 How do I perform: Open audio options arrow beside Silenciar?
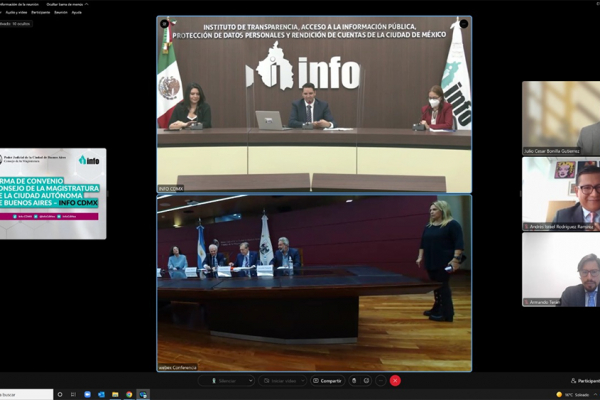click(251, 381)
